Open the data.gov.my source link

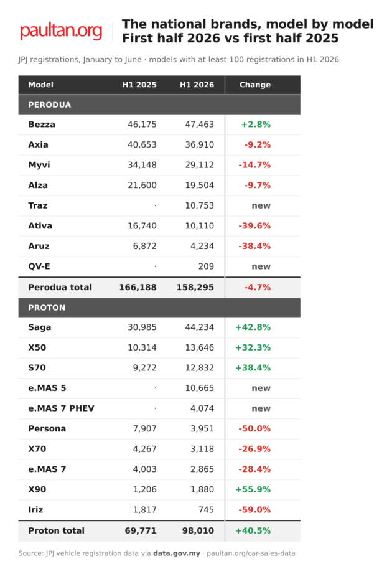177,553
